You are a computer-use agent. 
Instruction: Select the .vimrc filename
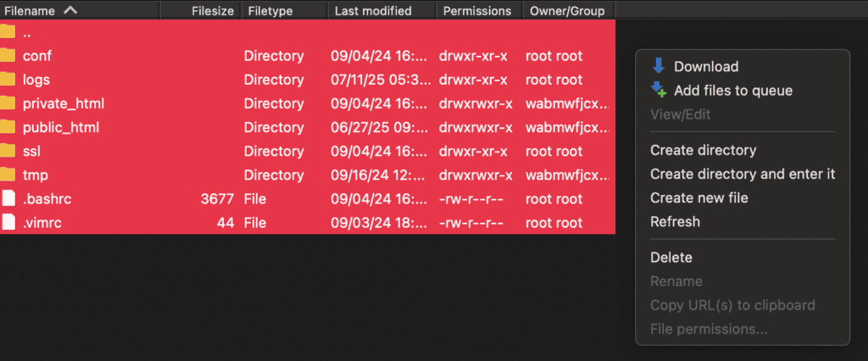42,223
